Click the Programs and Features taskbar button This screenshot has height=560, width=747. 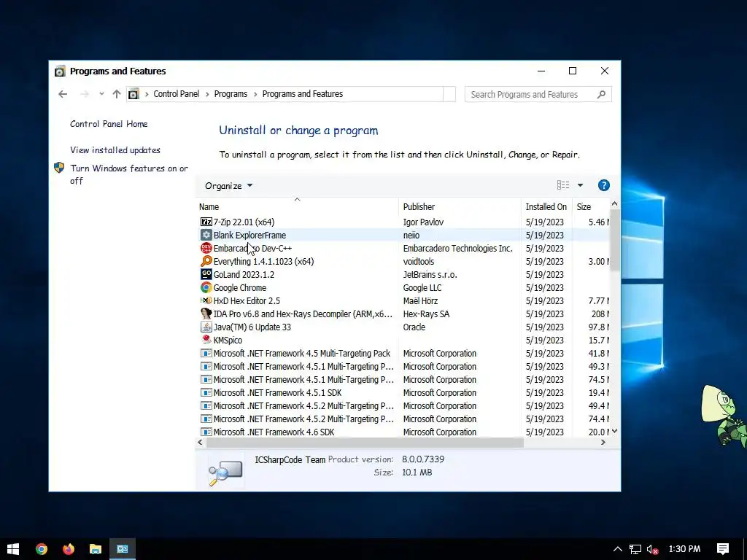(123, 549)
